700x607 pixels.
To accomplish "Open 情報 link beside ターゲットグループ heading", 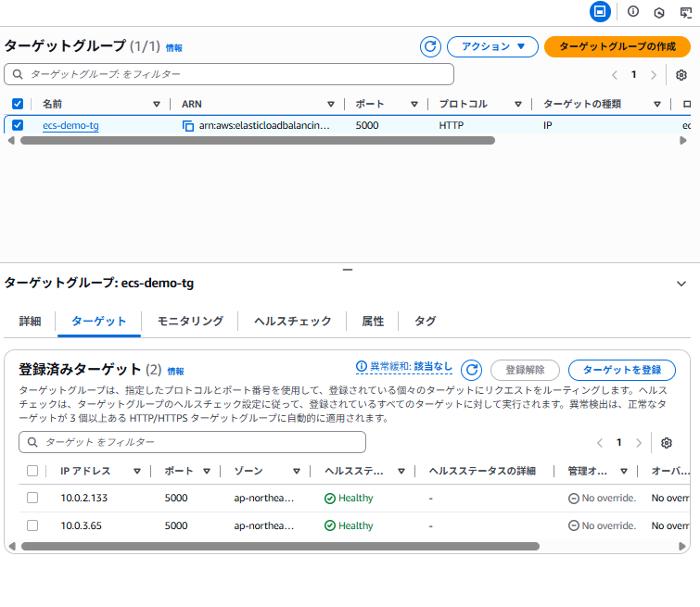I will (174, 48).
